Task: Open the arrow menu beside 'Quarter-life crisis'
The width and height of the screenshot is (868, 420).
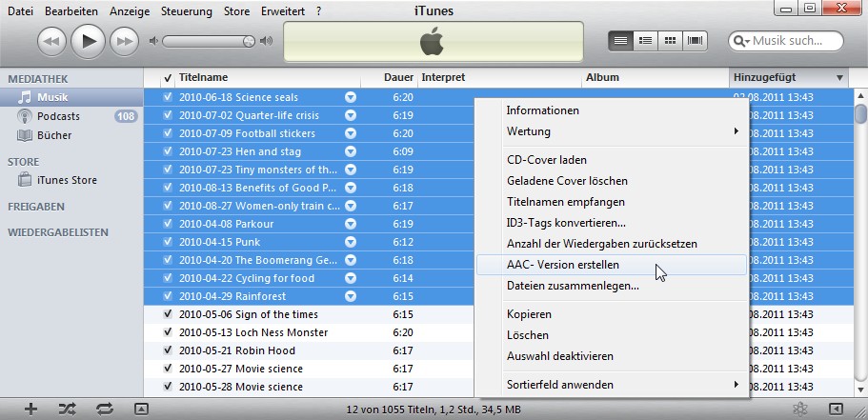Action: point(351,115)
